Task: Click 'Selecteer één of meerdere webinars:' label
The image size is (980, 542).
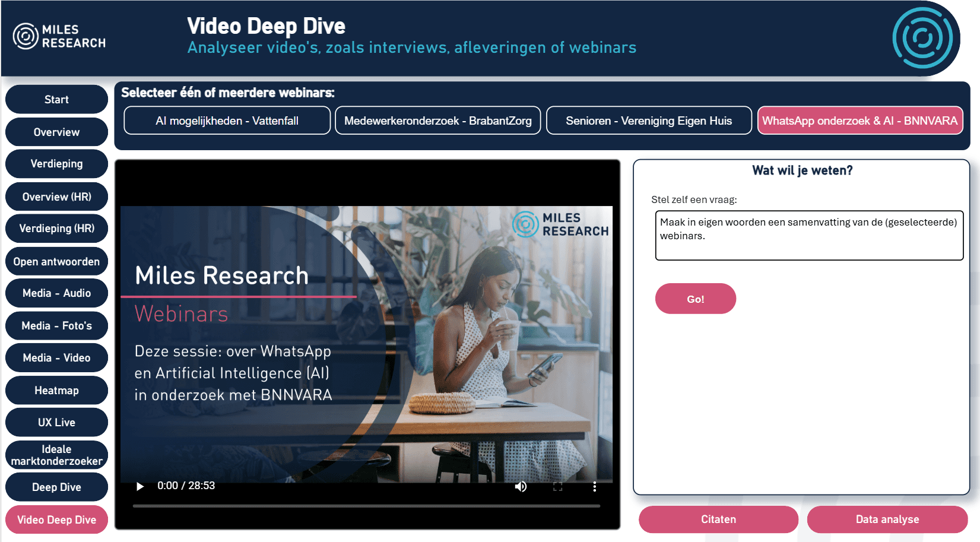Action: [x=228, y=93]
